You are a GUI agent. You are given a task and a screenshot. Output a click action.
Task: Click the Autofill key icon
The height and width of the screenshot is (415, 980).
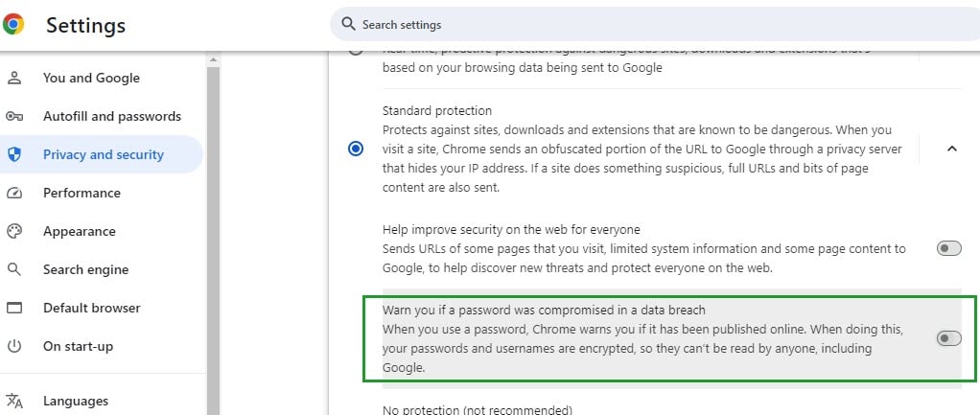[x=13, y=116]
